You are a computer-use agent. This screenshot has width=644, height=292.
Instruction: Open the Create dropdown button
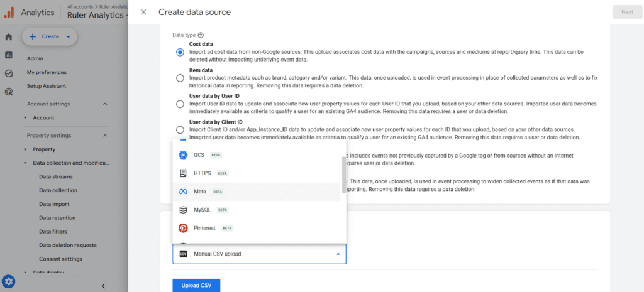(50, 37)
